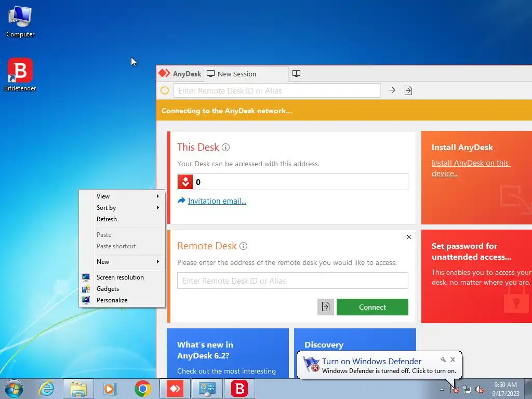The width and height of the screenshot is (532, 399).
Task: Click the info icon next to This Desk
Action: coord(225,147)
